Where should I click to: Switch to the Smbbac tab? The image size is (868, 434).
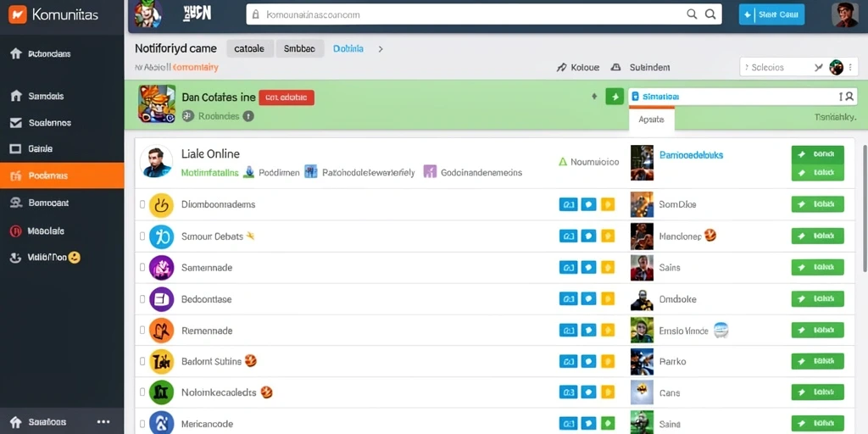(299, 48)
